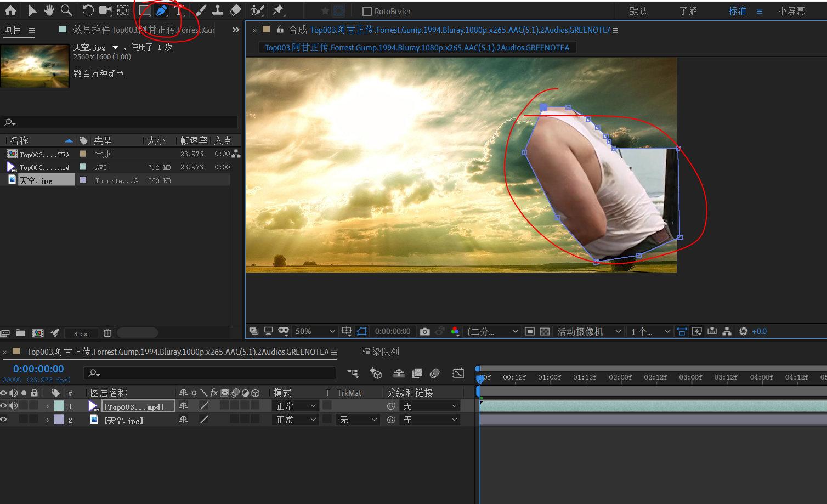The height and width of the screenshot is (504, 827).
Task: Open the resolution (二分...) dropdown
Action: 492,331
